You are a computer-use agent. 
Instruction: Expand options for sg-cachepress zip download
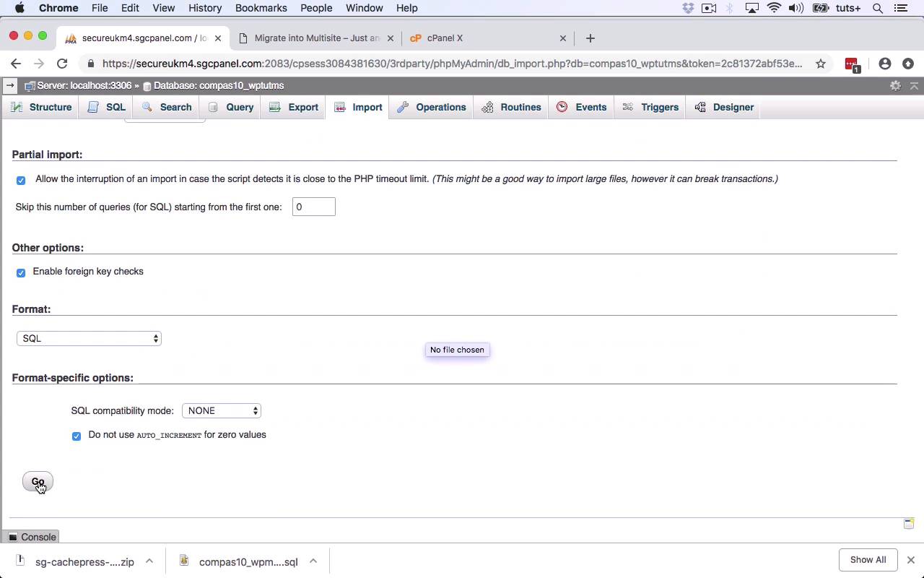tap(149, 561)
